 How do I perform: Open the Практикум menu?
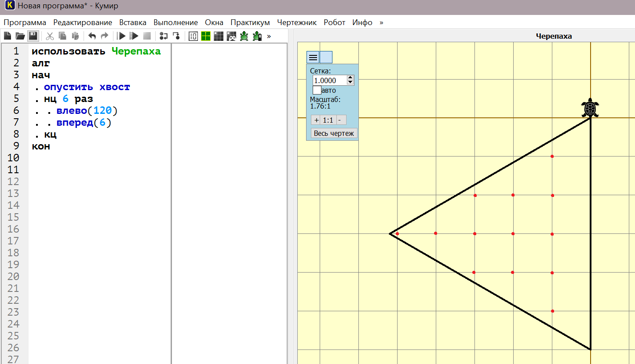[250, 22]
